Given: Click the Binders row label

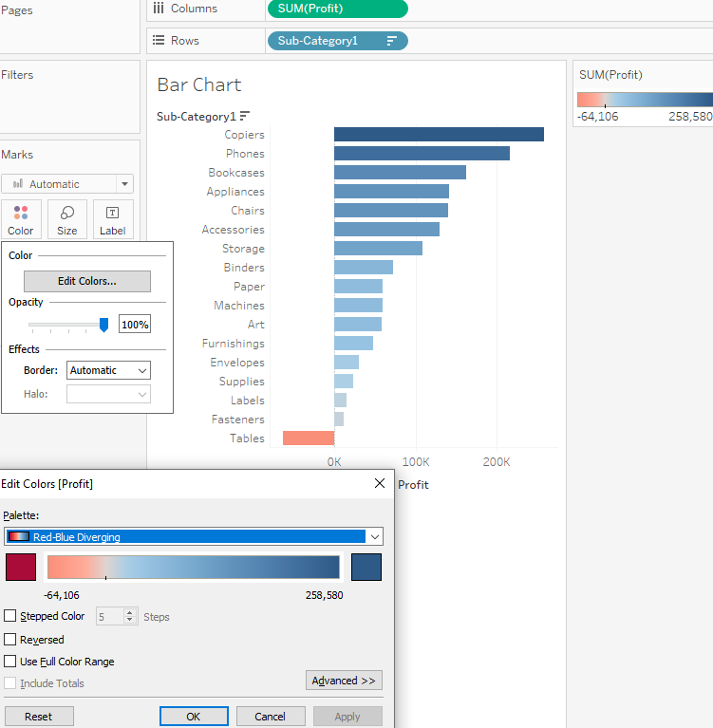Looking at the screenshot, I should (x=244, y=268).
